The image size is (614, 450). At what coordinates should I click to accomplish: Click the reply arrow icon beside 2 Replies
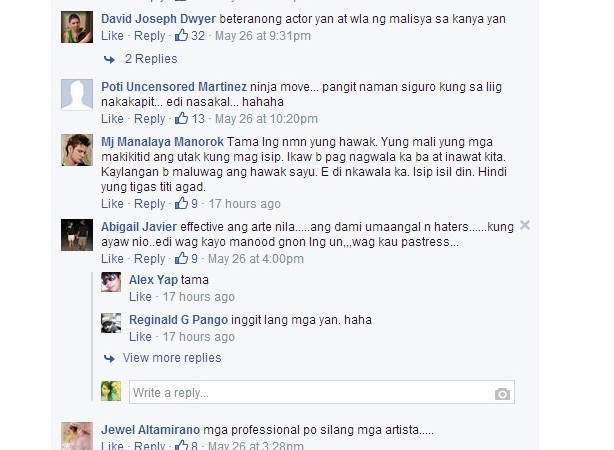tap(109, 60)
